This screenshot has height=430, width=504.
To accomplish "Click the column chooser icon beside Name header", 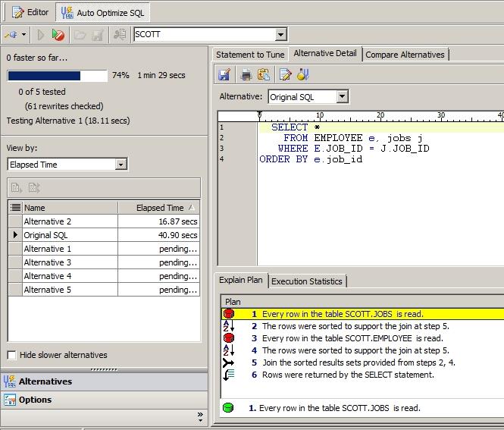I will [x=15, y=208].
